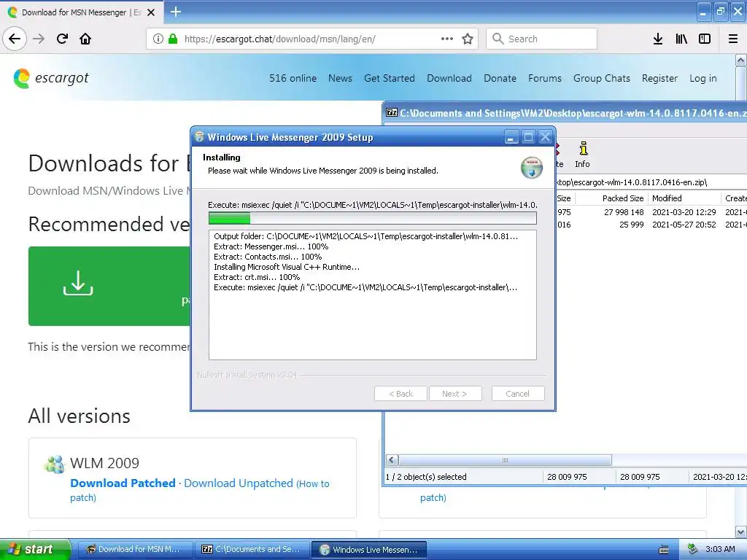Click the installer icon in setup header
This screenshot has width=747, height=560.
point(532,168)
